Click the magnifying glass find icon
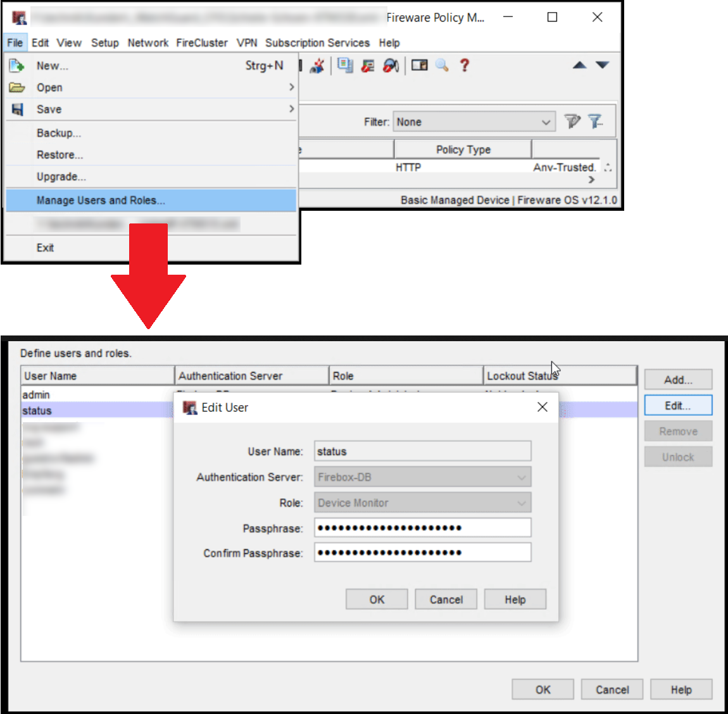Viewport: 728px width, 714px height. [442, 65]
